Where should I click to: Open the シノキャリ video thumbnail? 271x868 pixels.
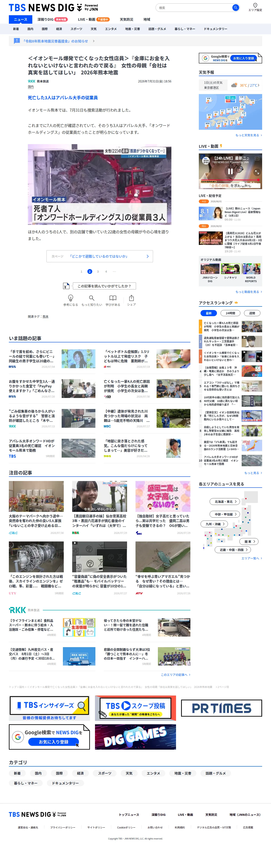pos(231,269)
